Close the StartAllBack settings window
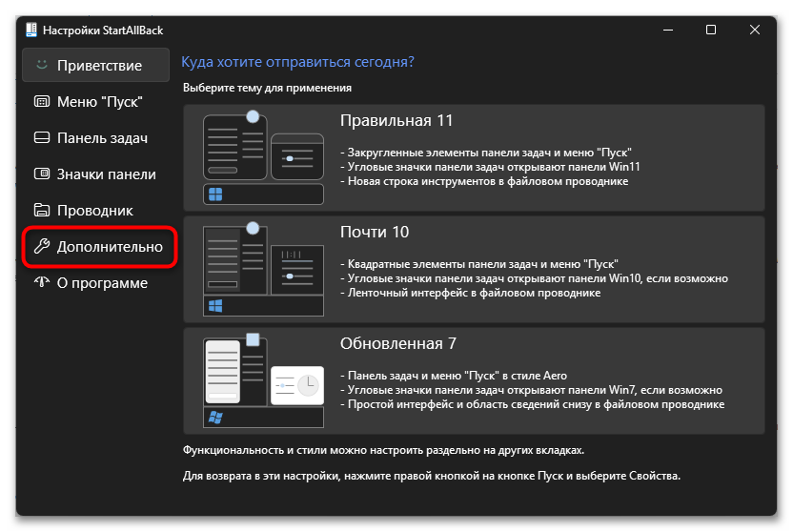 (x=755, y=30)
